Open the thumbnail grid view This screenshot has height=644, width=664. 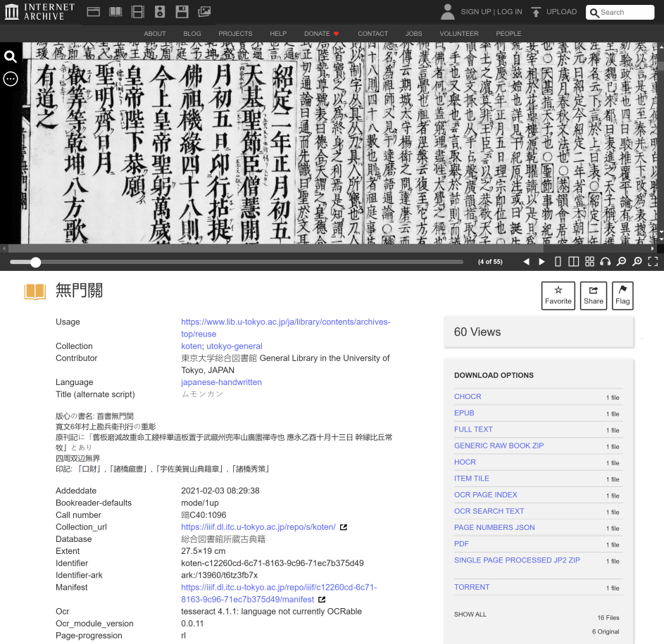pyautogui.click(x=589, y=261)
